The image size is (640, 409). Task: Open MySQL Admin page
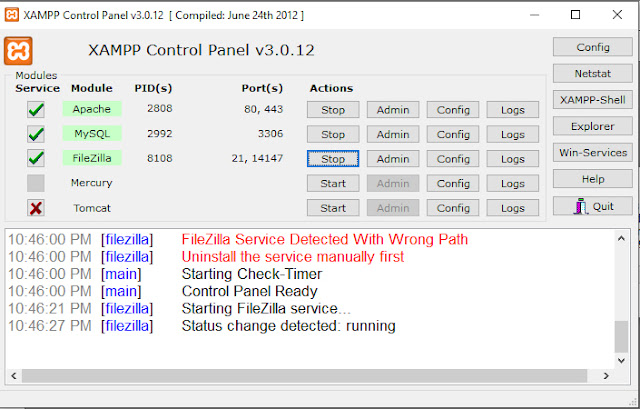pos(393,134)
